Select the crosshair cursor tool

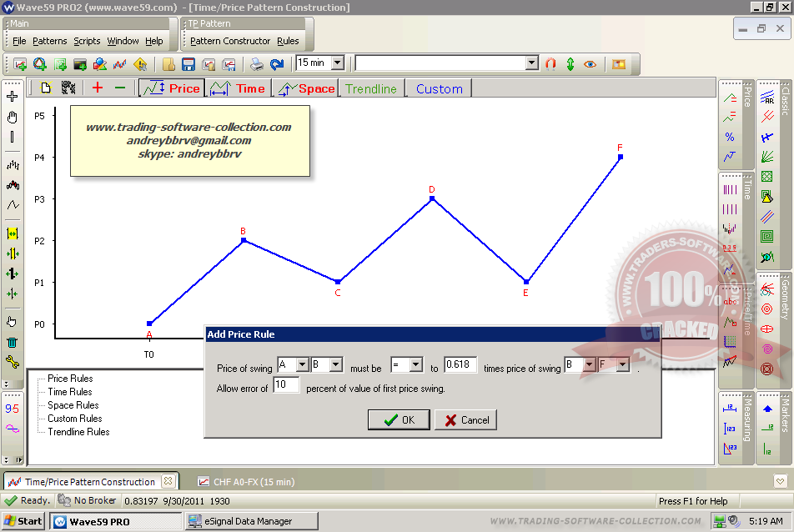tap(12, 97)
